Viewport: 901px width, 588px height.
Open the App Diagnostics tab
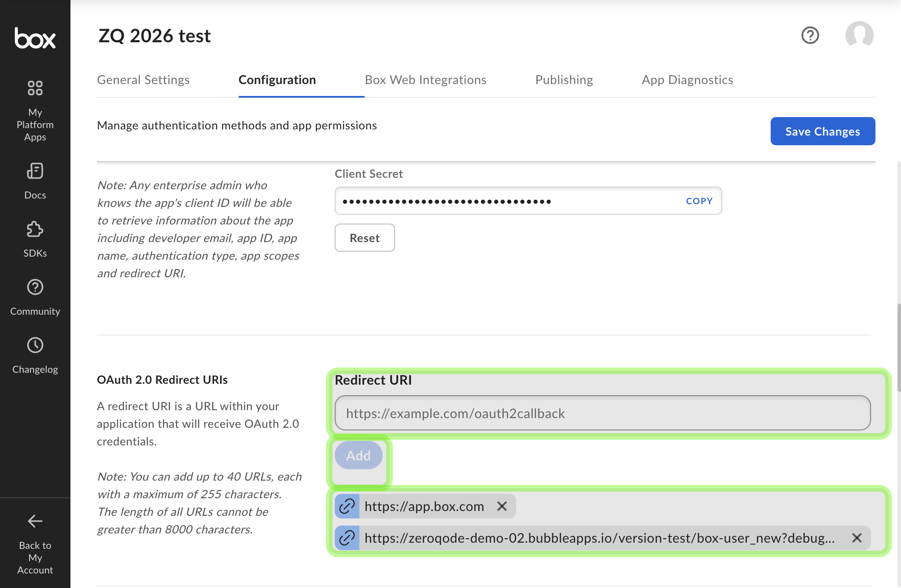point(687,80)
